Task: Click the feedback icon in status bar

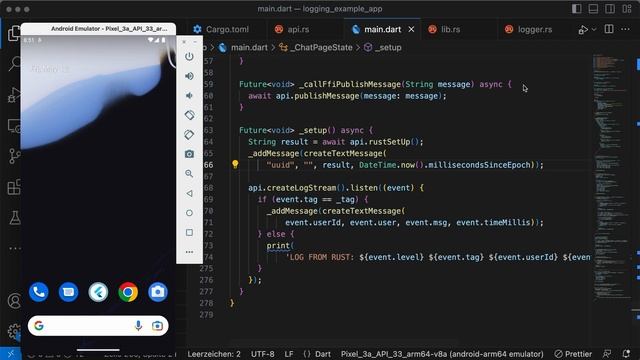Action: [x=607, y=354]
